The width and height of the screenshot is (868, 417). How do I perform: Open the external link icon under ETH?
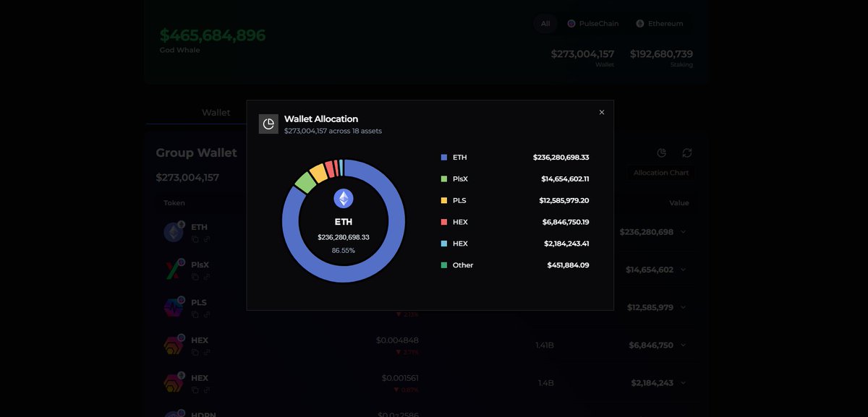pyautogui.click(x=207, y=239)
